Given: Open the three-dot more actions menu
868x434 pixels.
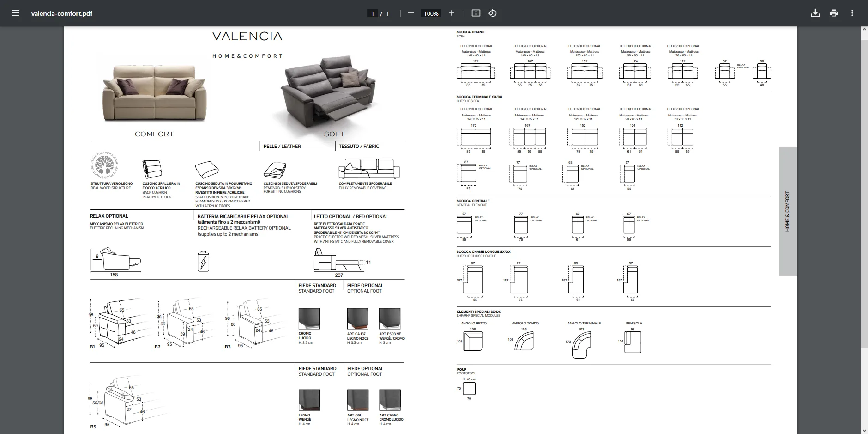Looking at the screenshot, I should [x=852, y=13].
